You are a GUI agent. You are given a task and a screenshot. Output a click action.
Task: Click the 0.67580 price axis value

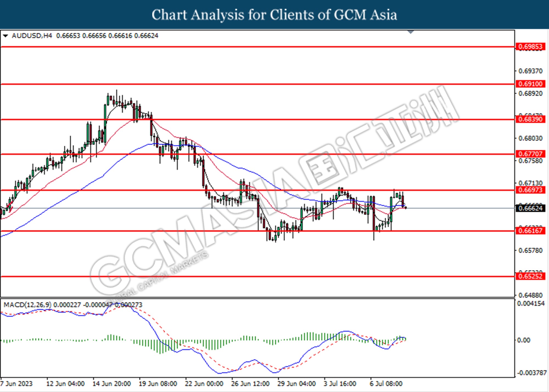(x=530, y=161)
